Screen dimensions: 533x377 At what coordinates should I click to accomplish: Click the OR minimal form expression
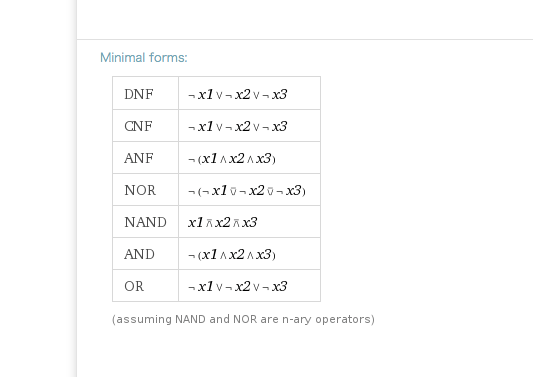click(x=238, y=286)
